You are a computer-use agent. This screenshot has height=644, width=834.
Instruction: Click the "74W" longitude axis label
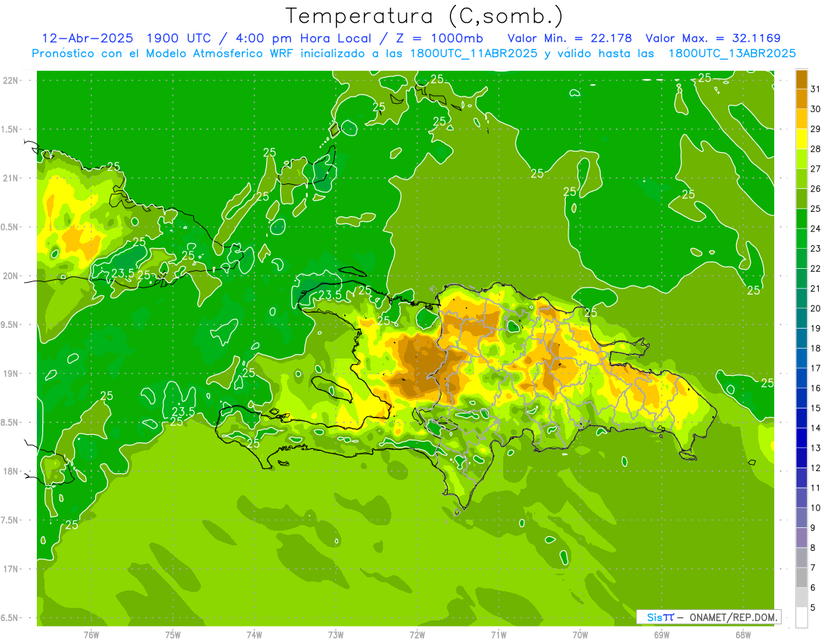tap(254, 635)
